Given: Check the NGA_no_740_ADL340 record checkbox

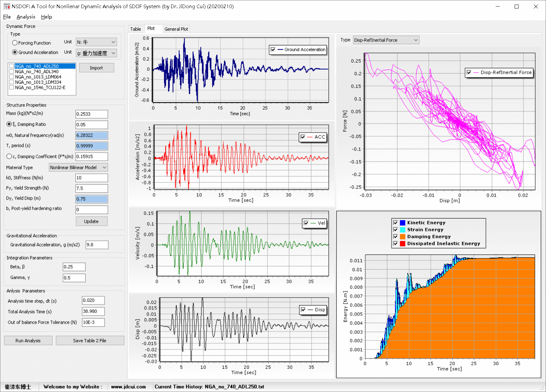Looking at the screenshot, I should pos(11,72).
